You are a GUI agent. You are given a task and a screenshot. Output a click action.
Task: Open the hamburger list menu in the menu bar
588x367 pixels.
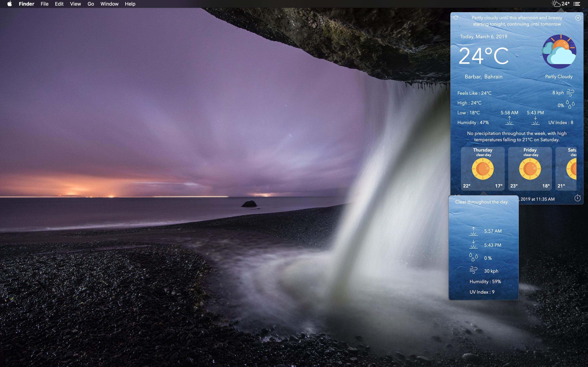[x=577, y=4]
